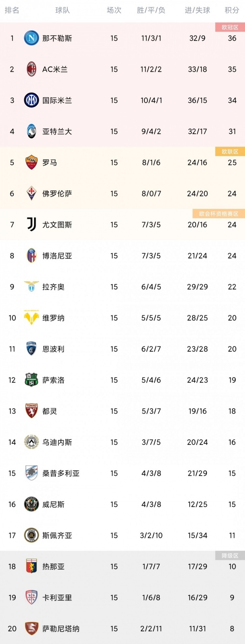
Task: Select the 降级区 relegation tag
Action: (230, 555)
